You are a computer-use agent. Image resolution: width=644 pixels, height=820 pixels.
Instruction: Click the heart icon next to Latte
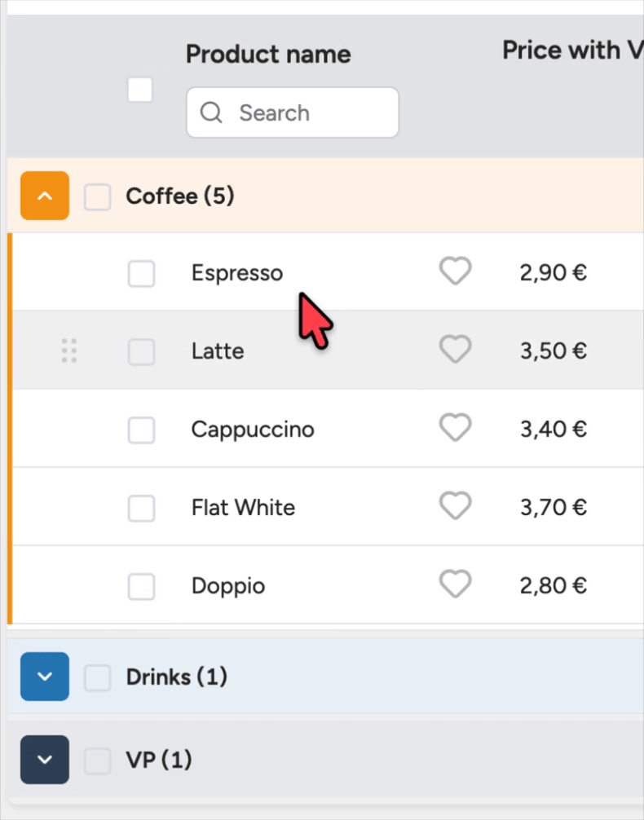455,350
